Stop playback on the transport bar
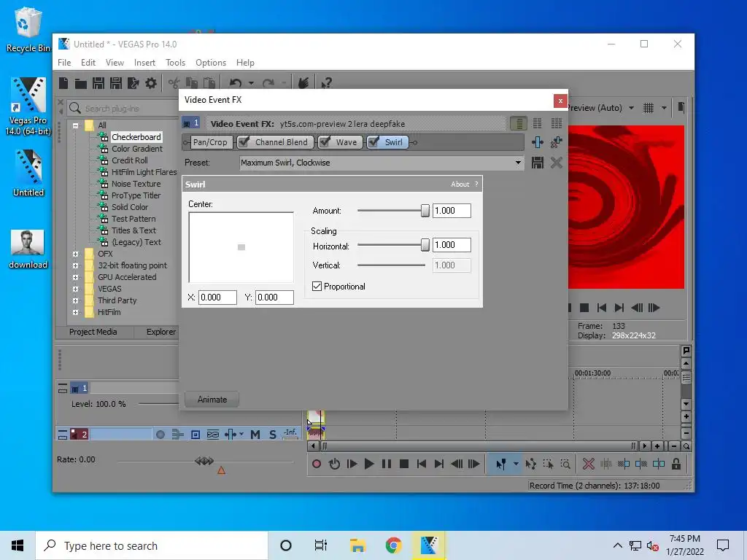Image resolution: width=747 pixels, height=560 pixels. 404,464
